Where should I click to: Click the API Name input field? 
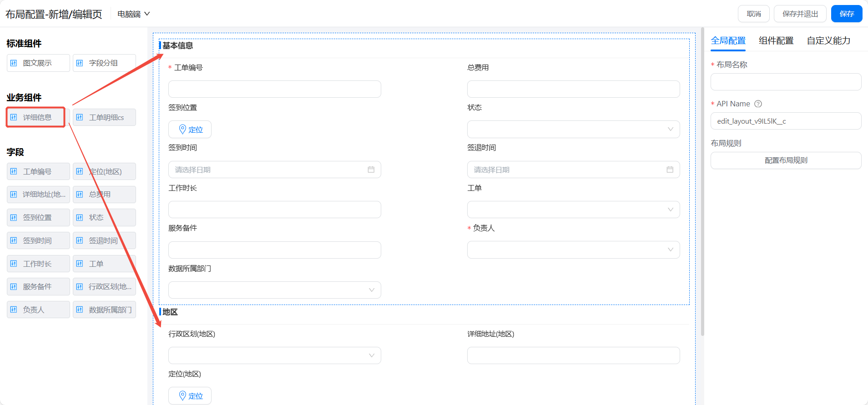pos(786,121)
